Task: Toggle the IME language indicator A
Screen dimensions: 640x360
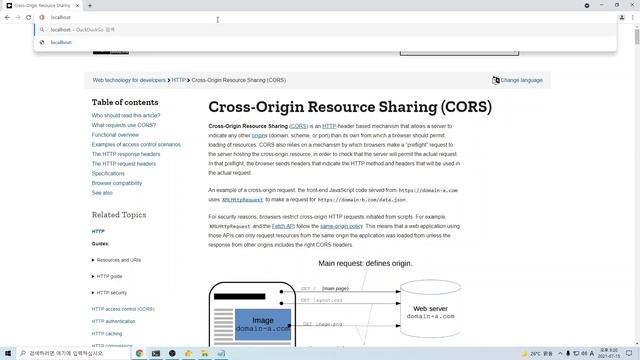Action: point(592,353)
